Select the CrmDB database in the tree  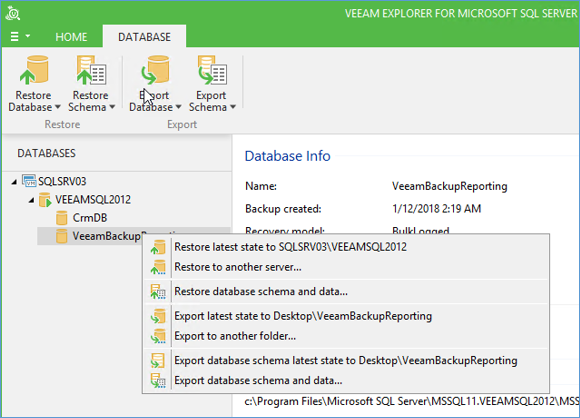90,218
